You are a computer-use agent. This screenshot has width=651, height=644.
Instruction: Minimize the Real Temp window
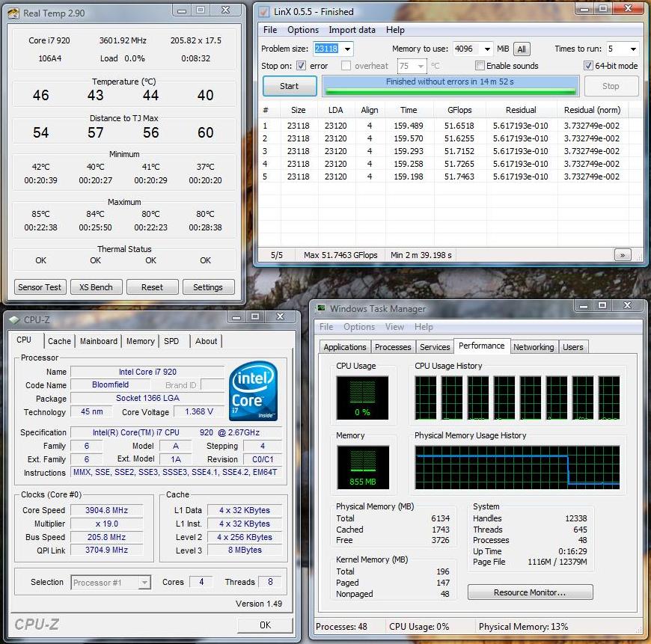[x=182, y=10]
